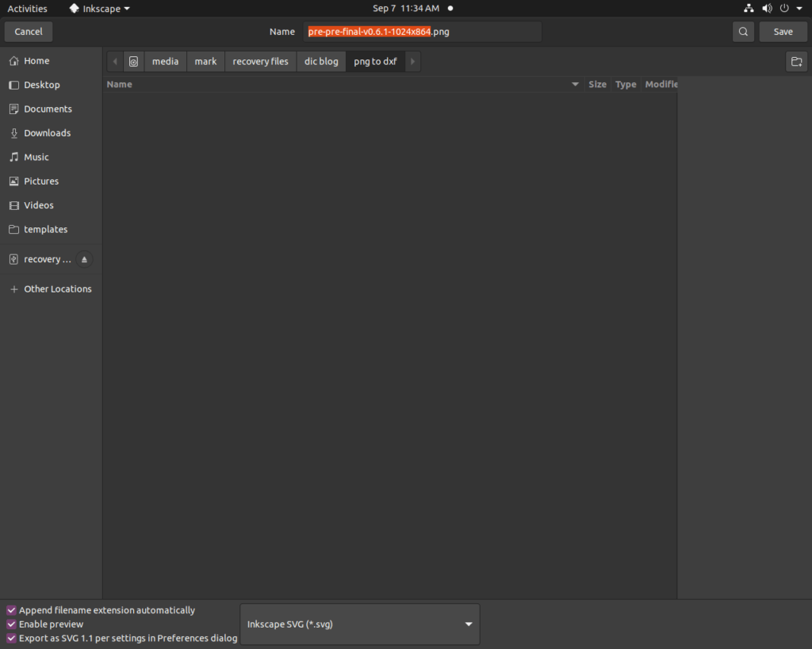
Task: Click the Cancel button
Action: pos(29,32)
